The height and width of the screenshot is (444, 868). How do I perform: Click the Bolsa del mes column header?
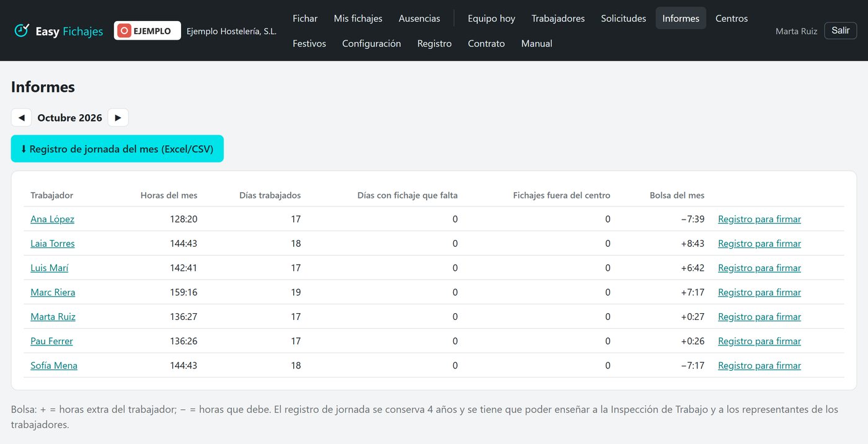point(677,195)
